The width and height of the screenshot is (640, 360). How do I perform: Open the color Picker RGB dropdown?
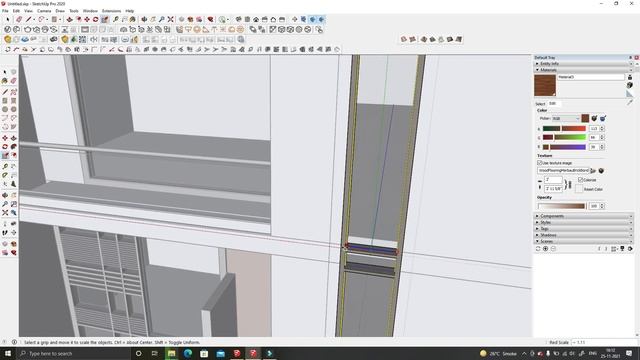(566, 118)
